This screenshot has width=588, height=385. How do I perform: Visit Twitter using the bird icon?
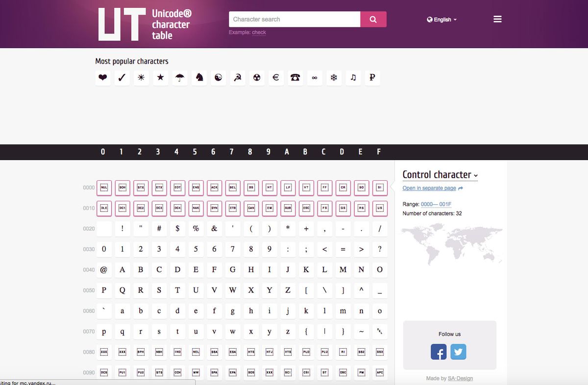coord(458,352)
